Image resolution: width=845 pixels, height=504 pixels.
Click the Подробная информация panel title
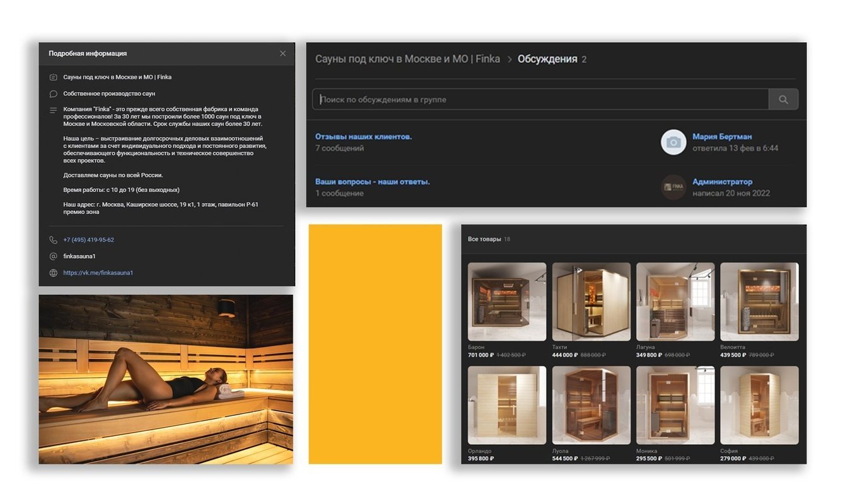pyautogui.click(x=88, y=54)
